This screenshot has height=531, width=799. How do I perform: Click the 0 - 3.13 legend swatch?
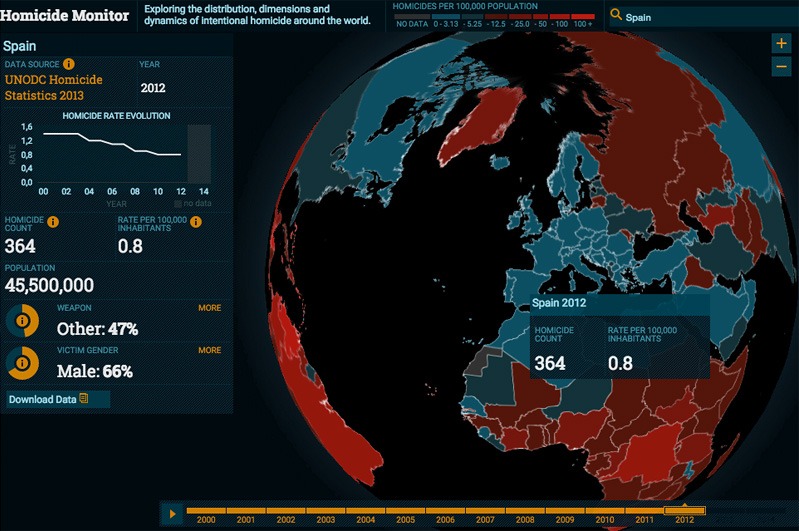coord(445,17)
